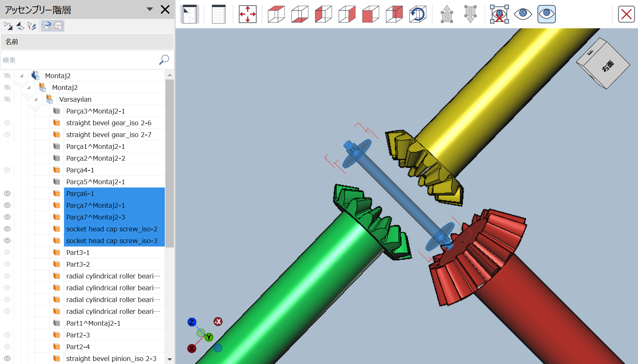The image size is (638, 364).
Task: Select Part2-4 in the tree
Action: [78, 347]
